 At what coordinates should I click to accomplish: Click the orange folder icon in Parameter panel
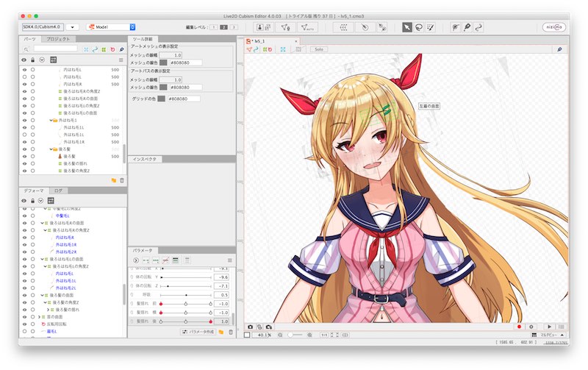[221, 332]
